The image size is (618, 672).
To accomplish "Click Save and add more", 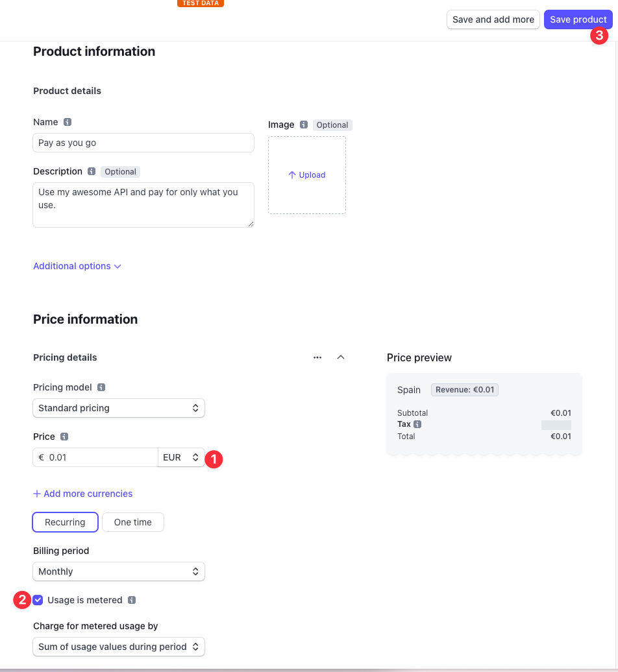I will click(493, 19).
